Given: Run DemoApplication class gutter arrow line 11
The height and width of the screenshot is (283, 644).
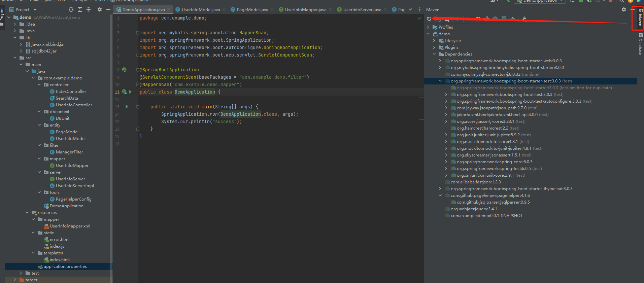Looking at the screenshot, I should (130, 92).
